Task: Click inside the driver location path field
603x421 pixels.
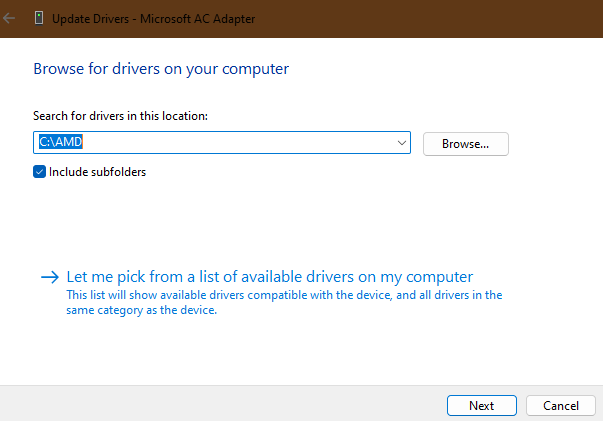Action: (x=220, y=143)
